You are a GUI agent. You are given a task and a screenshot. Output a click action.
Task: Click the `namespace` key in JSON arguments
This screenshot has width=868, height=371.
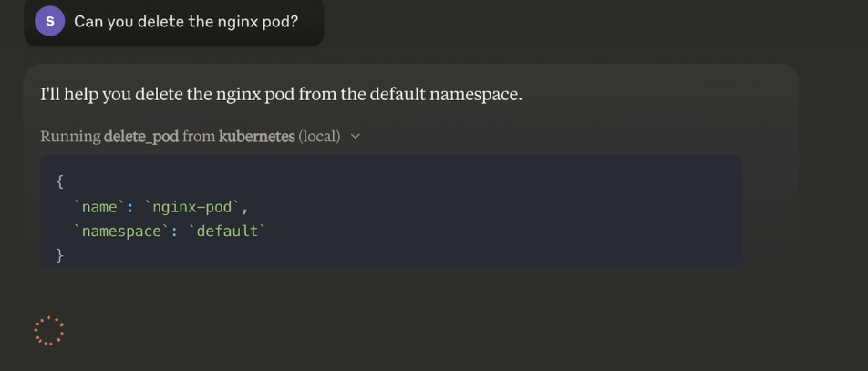[x=121, y=232]
